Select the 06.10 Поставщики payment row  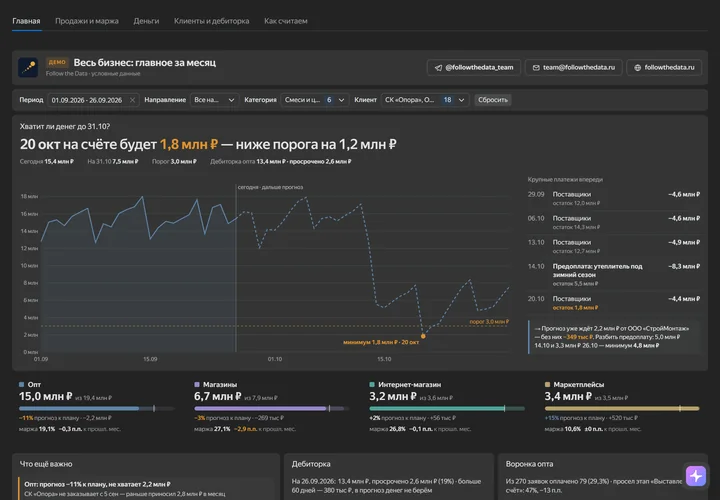(613, 222)
